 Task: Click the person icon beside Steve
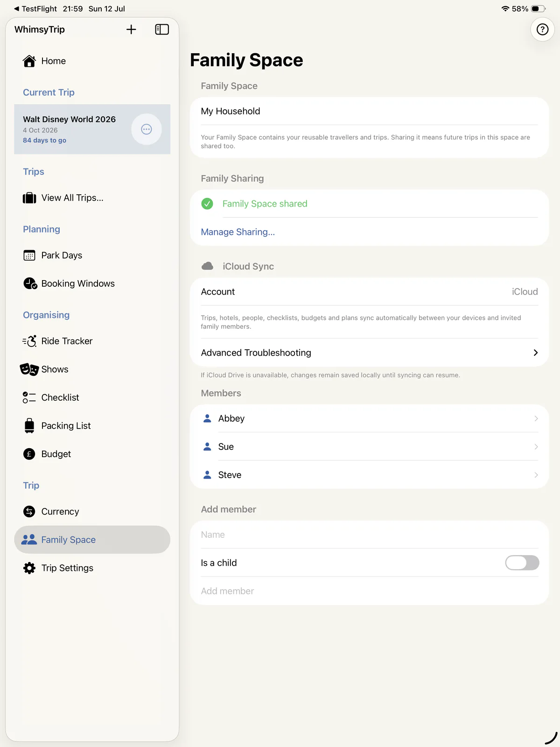click(x=208, y=475)
